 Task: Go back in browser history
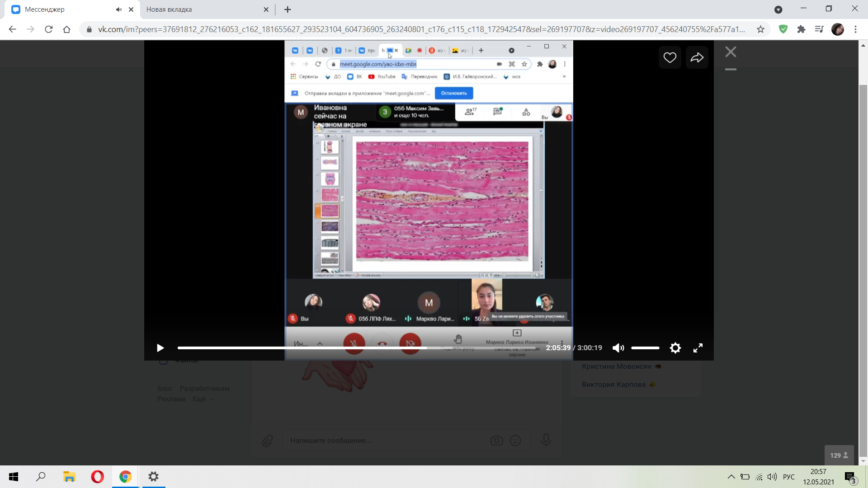click(12, 29)
